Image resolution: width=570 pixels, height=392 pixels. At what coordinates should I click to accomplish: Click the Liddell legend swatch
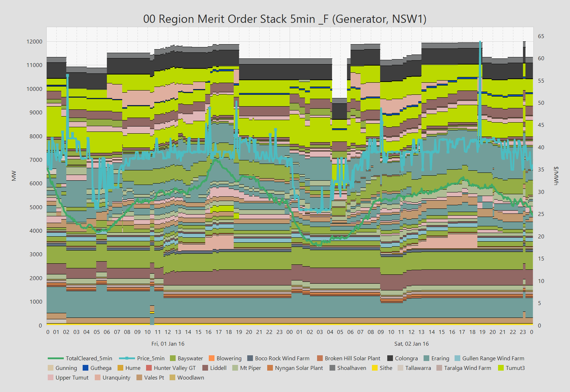(205, 368)
